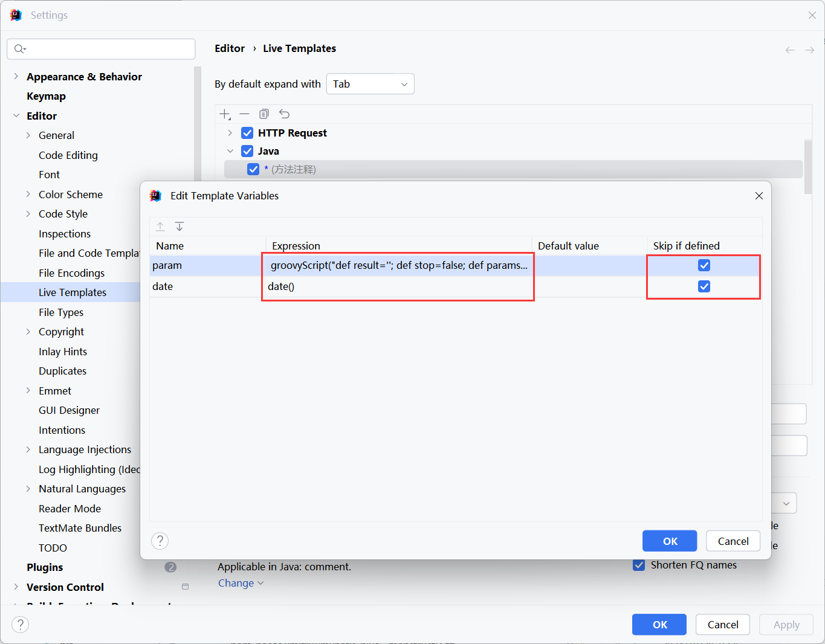Expand the Code Style node arrow
Image resolution: width=825 pixels, height=644 pixels.
(28, 214)
